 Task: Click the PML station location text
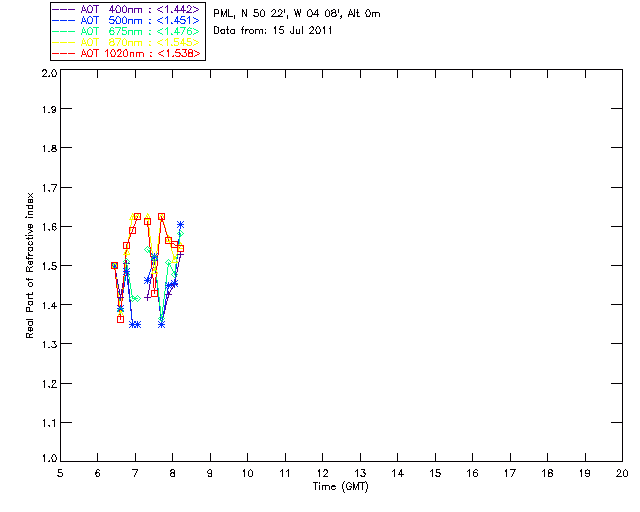tap(297, 14)
